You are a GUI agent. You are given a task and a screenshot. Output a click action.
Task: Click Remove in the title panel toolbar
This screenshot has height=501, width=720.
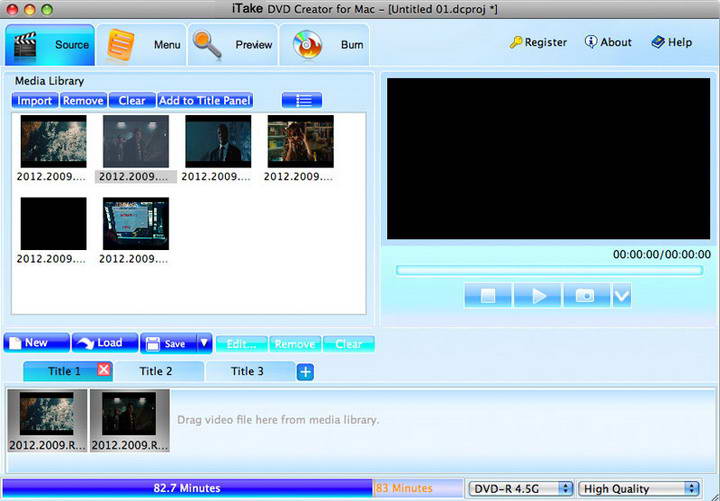click(295, 344)
